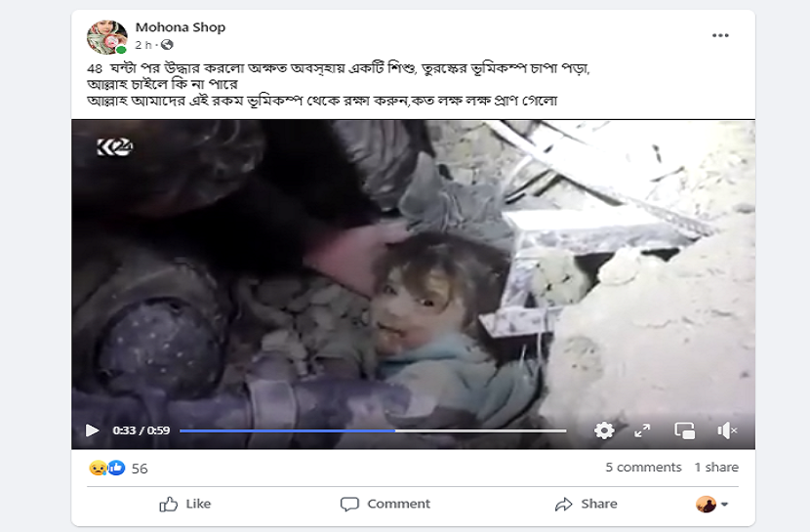Play the video with the play button
Screen dimensions: 810x532
pyautogui.click(x=92, y=430)
